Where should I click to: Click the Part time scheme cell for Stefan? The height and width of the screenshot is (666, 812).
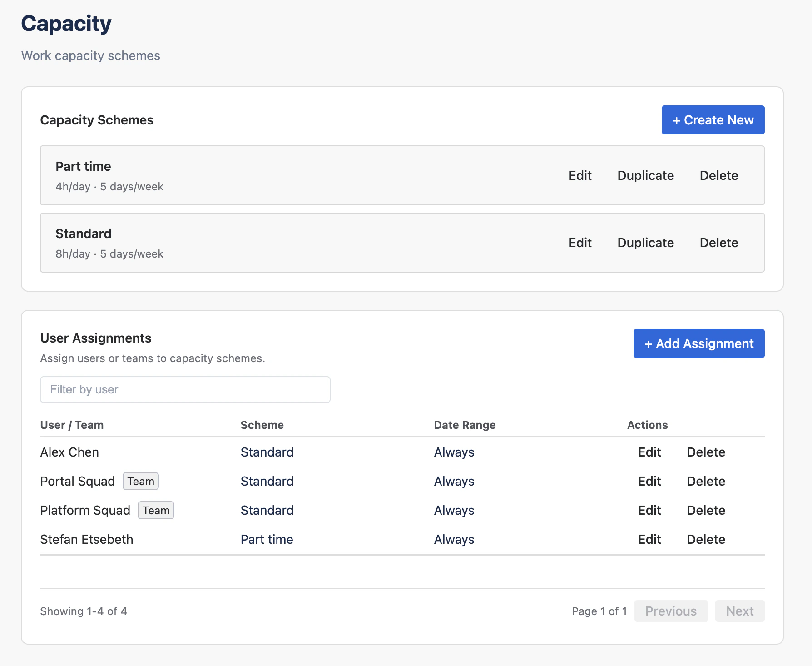[267, 539]
